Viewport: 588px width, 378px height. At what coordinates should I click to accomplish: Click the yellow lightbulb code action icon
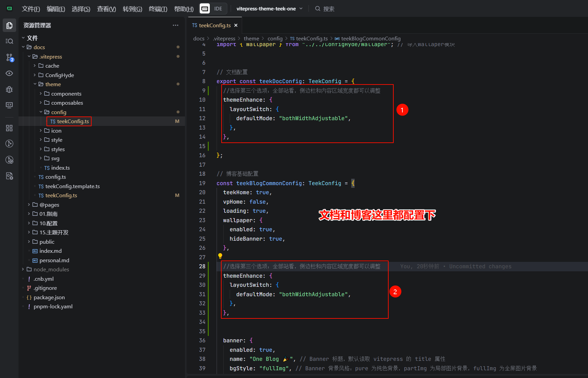point(220,256)
